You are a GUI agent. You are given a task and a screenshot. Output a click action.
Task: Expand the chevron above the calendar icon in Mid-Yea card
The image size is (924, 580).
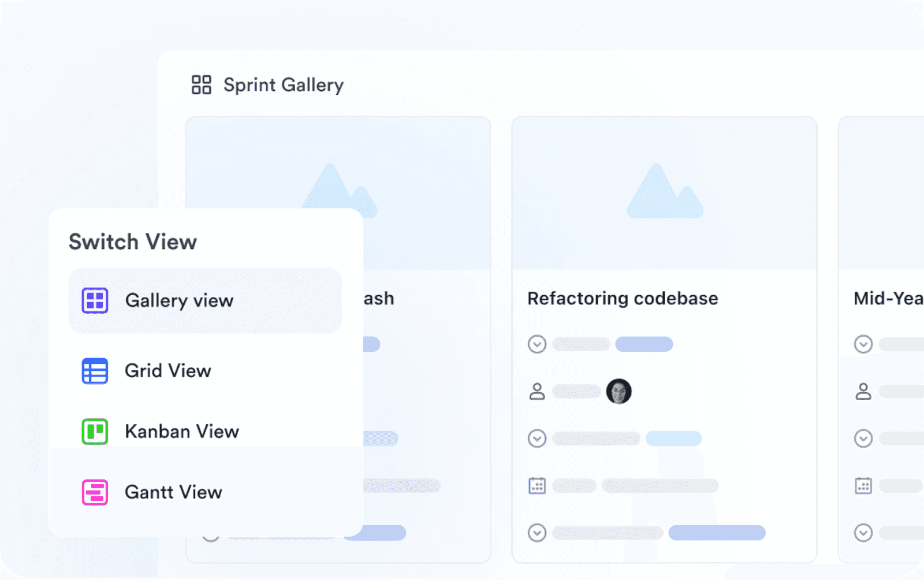[x=863, y=438]
